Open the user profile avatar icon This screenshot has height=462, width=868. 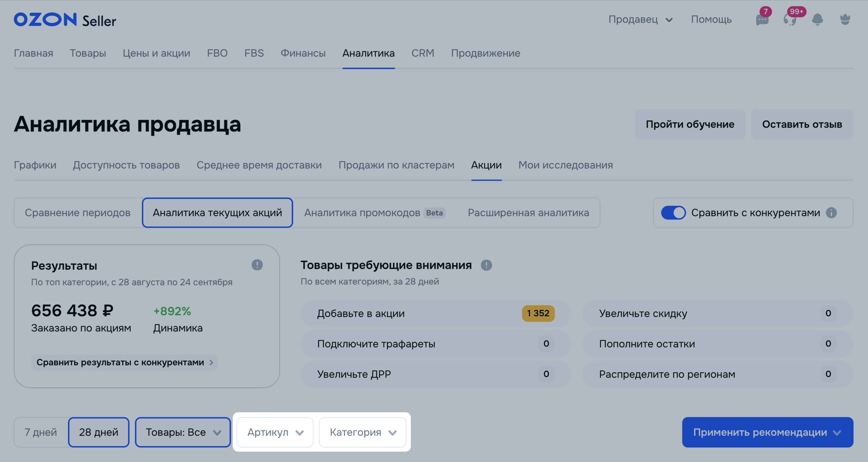pyautogui.click(x=845, y=20)
